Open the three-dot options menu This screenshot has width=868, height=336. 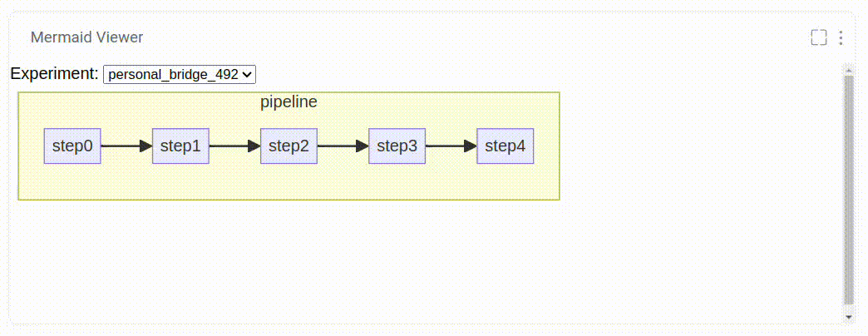click(841, 37)
